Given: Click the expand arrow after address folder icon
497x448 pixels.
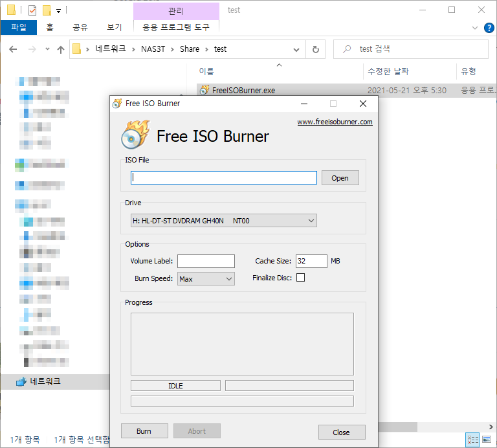Looking at the screenshot, I should pyautogui.click(x=87, y=49).
